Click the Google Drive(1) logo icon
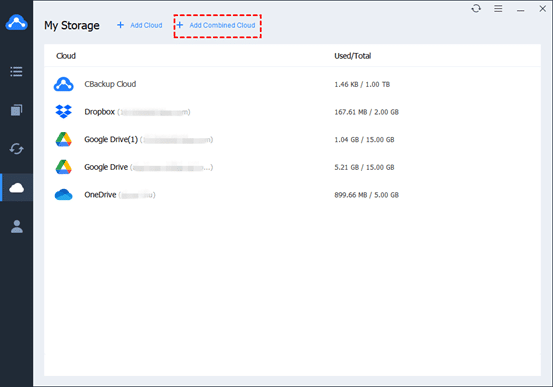553x387 pixels. [x=63, y=139]
